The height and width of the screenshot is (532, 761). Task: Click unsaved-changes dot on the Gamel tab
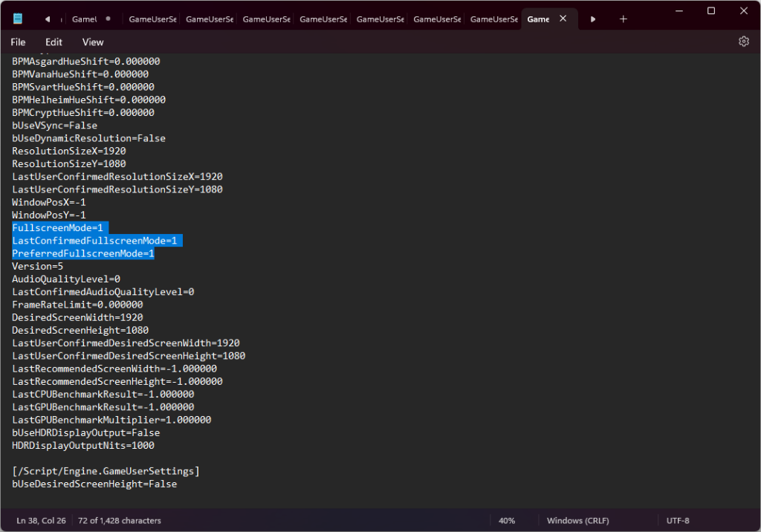point(109,19)
